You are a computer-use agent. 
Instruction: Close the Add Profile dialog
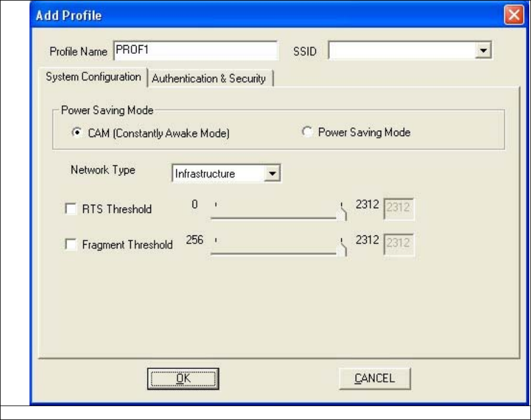click(x=514, y=15)
